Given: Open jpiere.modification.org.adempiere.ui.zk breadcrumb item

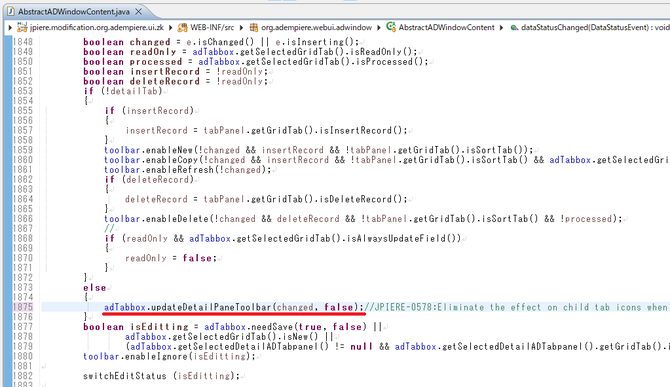Looking at the screenshot, I should point(97,28).
